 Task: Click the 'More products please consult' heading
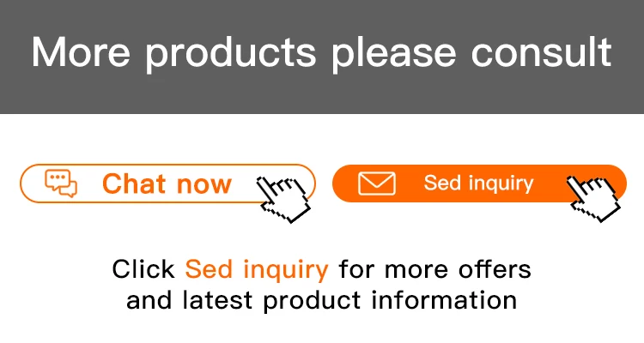click(321, 51)
